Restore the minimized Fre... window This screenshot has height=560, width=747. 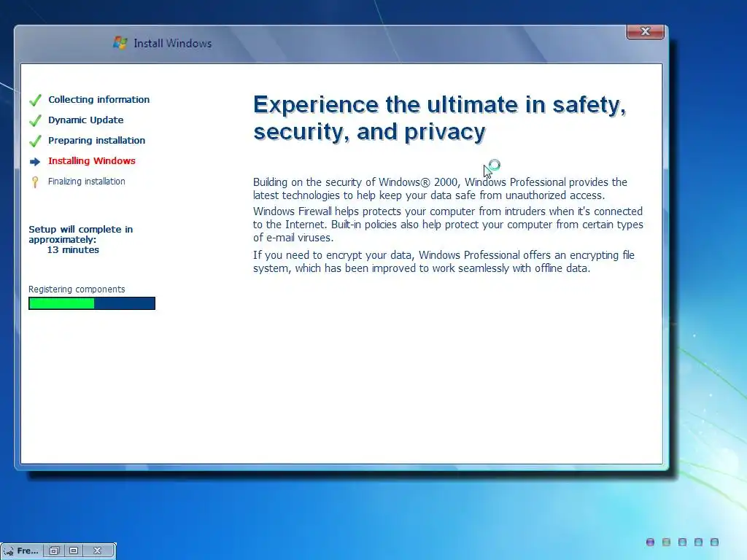tap(54, 551)
